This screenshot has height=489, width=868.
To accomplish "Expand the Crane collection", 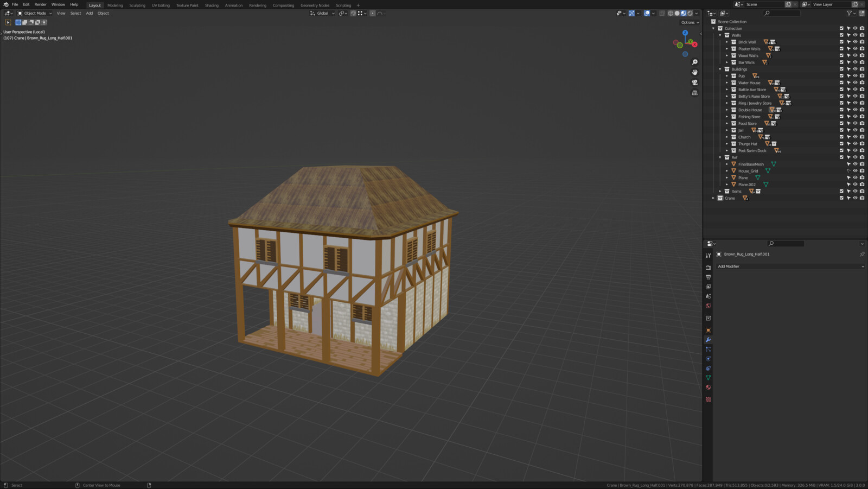I will [713, 198].
